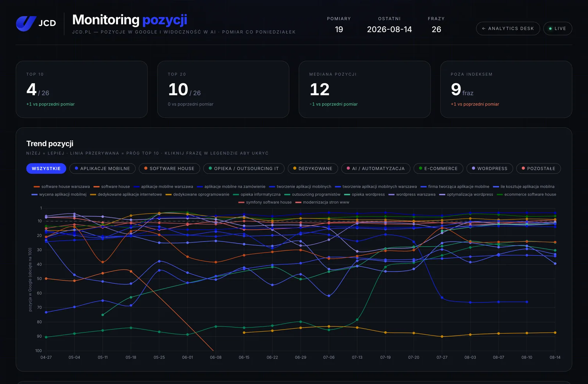Toggle 'aplikacje mobilne warszawa' legend series
The image size is (588, 384).
point(163,187)
